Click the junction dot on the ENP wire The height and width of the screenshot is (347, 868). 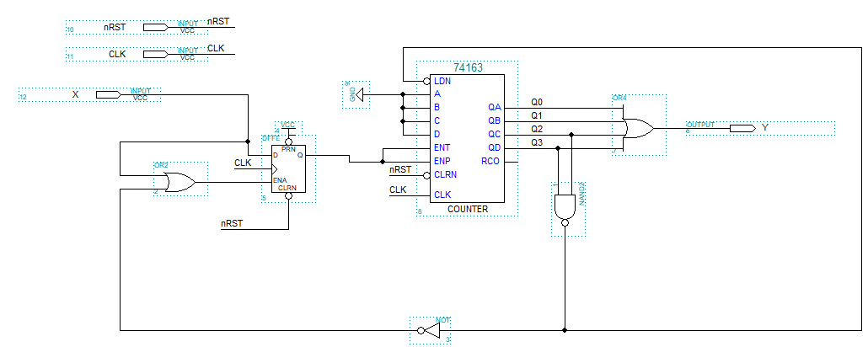[383, 162]
